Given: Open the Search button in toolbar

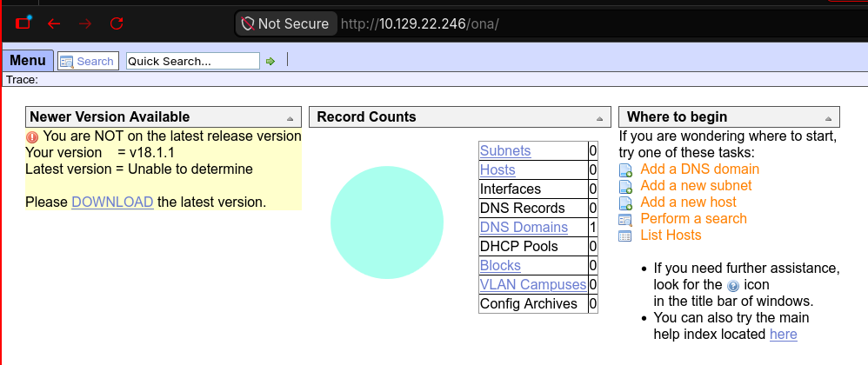Looking at the screenshot, I should tap(89, 62).
